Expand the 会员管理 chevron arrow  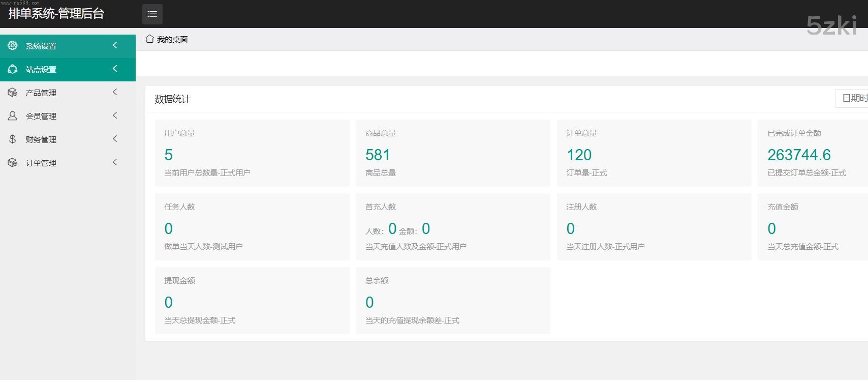(x=115, y=115)
